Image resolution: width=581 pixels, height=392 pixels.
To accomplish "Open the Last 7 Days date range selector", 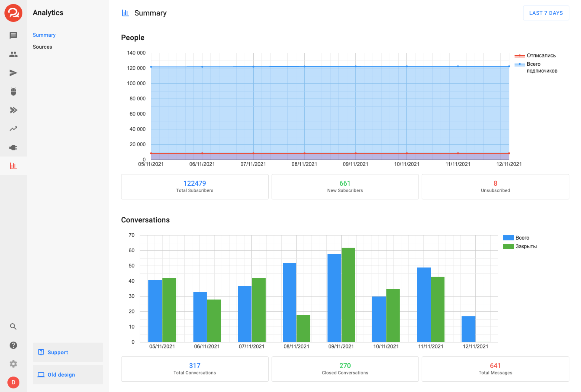I will [x=546, y=13].
